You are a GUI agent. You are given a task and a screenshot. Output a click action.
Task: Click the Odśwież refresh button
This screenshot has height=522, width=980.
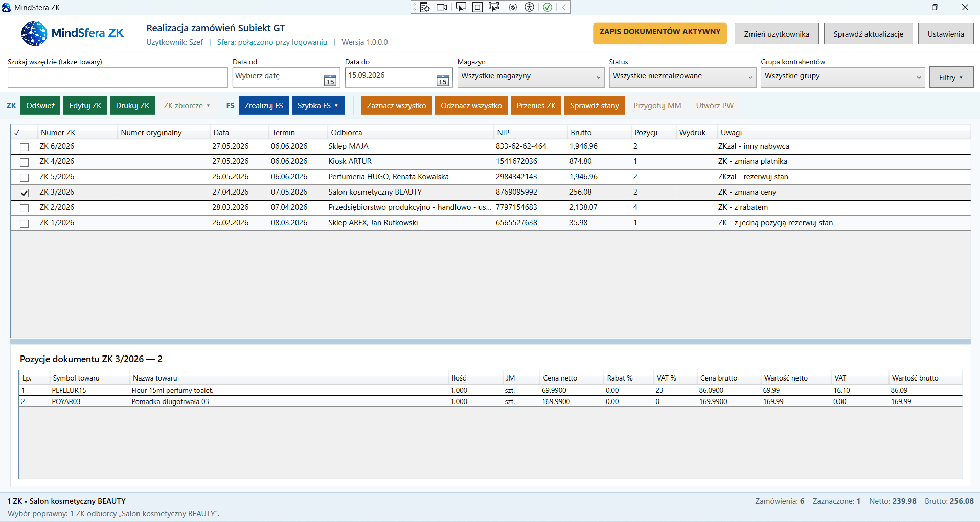coord(40,106)
